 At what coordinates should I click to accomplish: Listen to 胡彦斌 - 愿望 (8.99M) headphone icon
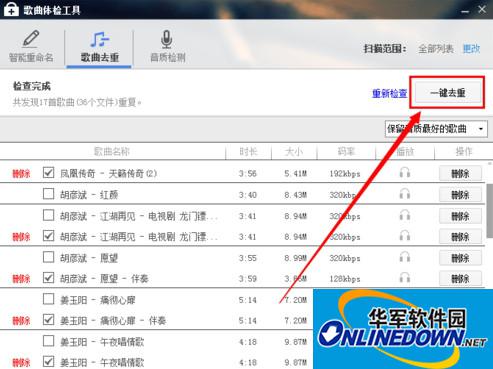405,257
